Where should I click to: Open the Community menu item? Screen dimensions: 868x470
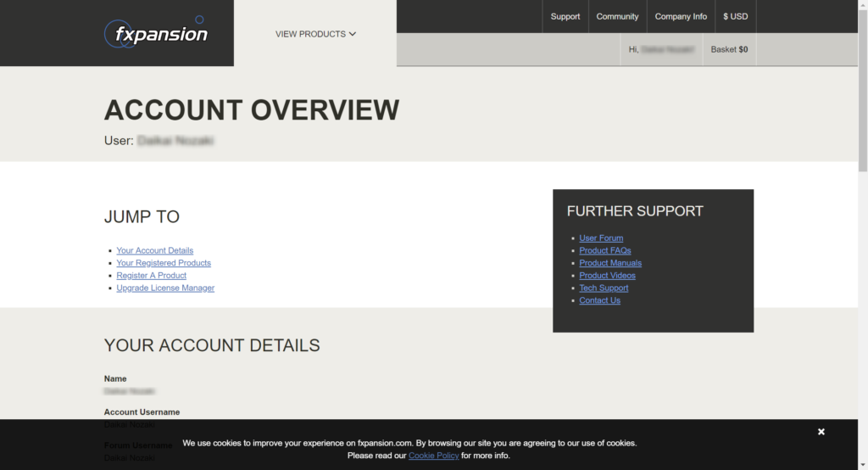617,16
